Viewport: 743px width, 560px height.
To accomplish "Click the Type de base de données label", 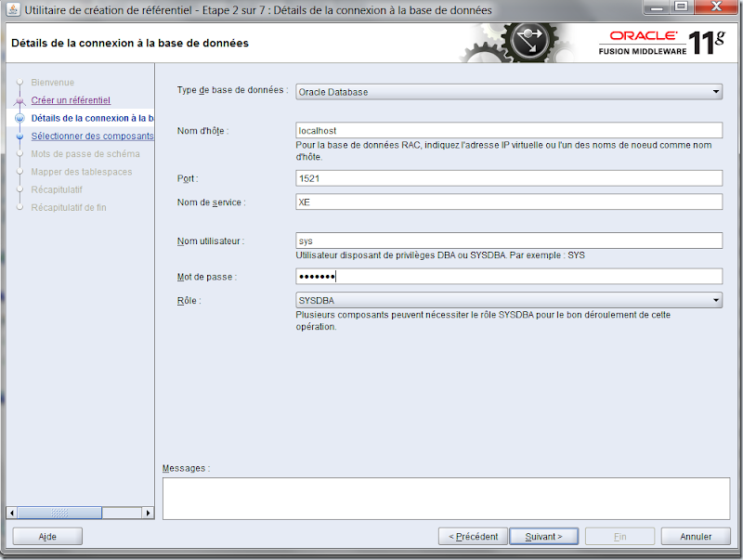I will click(233, 89).
